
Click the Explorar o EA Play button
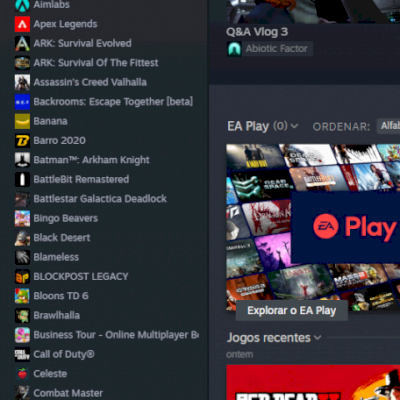292,310
